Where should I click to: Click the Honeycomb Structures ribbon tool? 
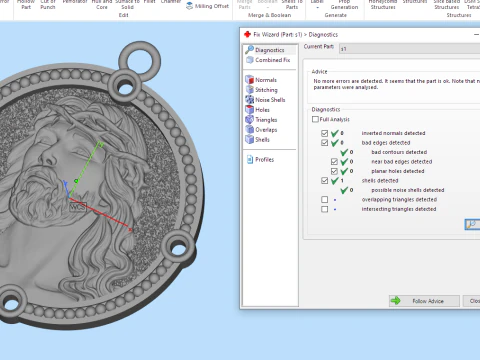click(x=383, y=4)
